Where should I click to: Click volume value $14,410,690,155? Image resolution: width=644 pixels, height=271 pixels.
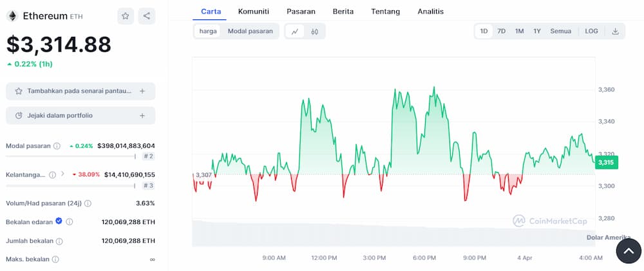pos(129,175)
